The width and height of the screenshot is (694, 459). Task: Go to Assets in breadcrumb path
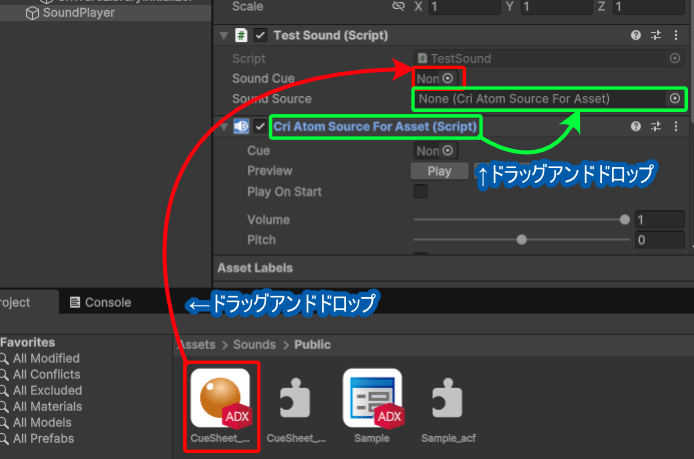(197, 345)
